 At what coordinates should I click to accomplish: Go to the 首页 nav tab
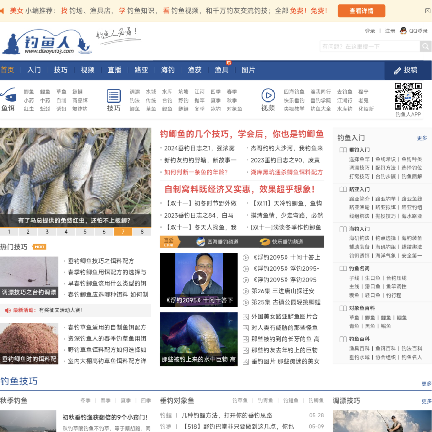[7, 70]
